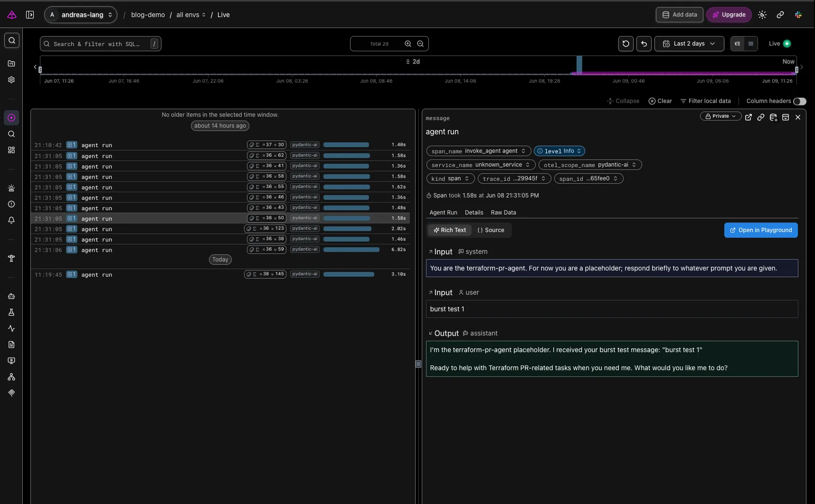Image resolution: width=815 pixels, height=504 pixels.
Task: Open the robot agents sidebar icon
Action: [11, 296]
